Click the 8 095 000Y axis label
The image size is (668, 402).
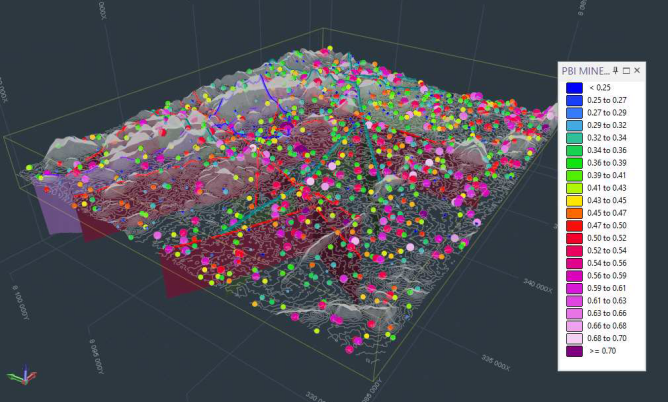pyautogui.click(x=96, y=357)
